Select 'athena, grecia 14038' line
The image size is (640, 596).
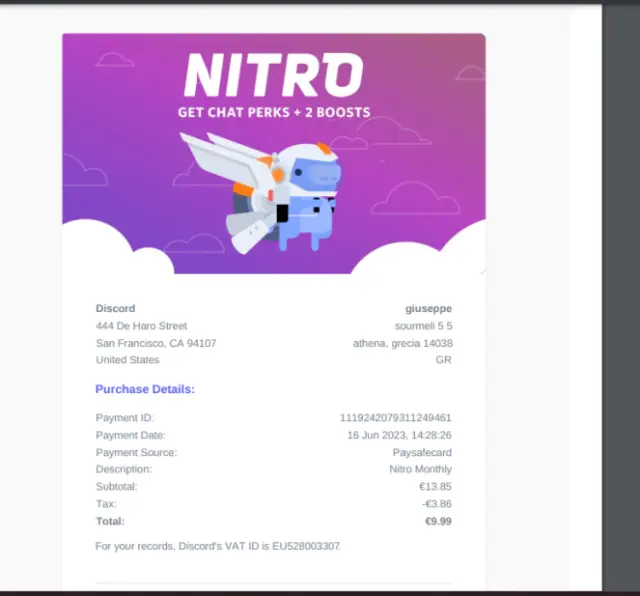pyautogui.click(x=403, y=343)
